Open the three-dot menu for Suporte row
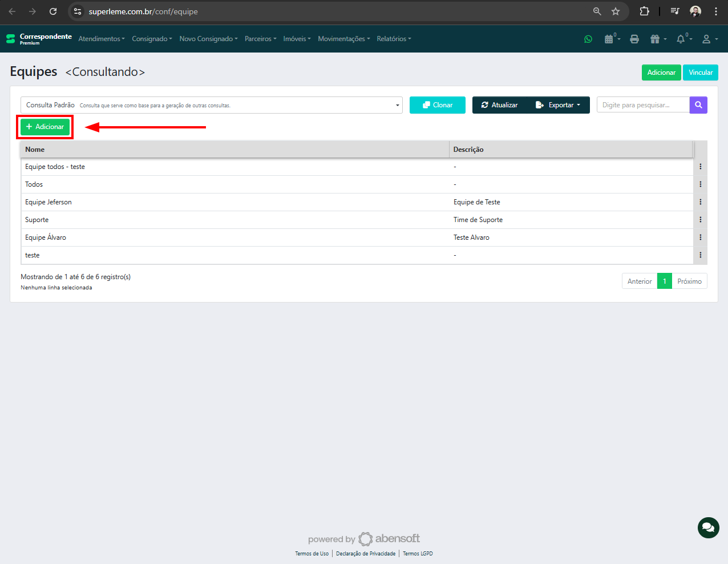 [x=700, y=220]
